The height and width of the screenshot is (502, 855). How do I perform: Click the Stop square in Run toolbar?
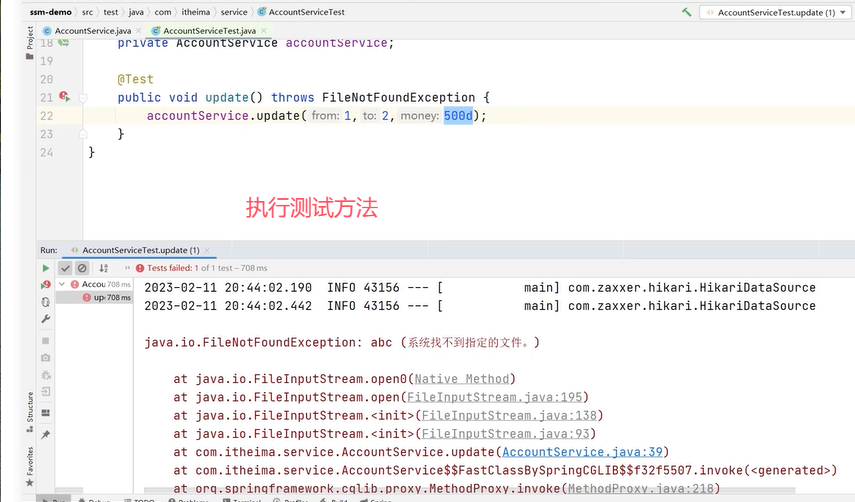(x=46, y=341)
